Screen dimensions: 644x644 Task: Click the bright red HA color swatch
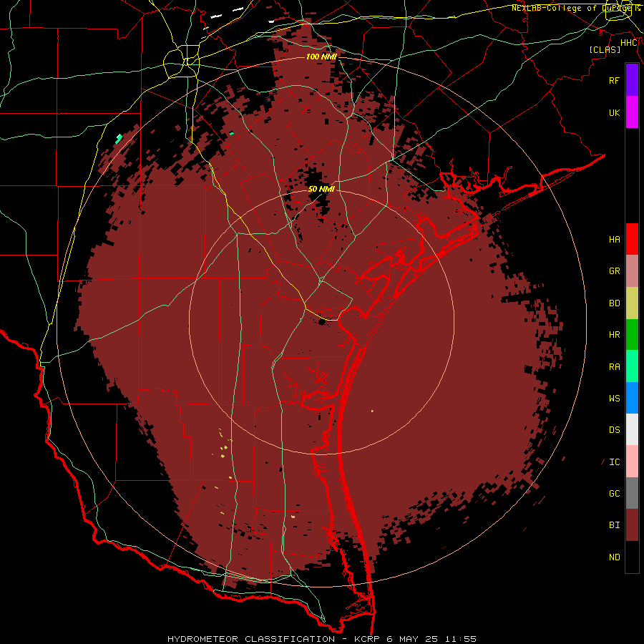[x=632, y=239]
